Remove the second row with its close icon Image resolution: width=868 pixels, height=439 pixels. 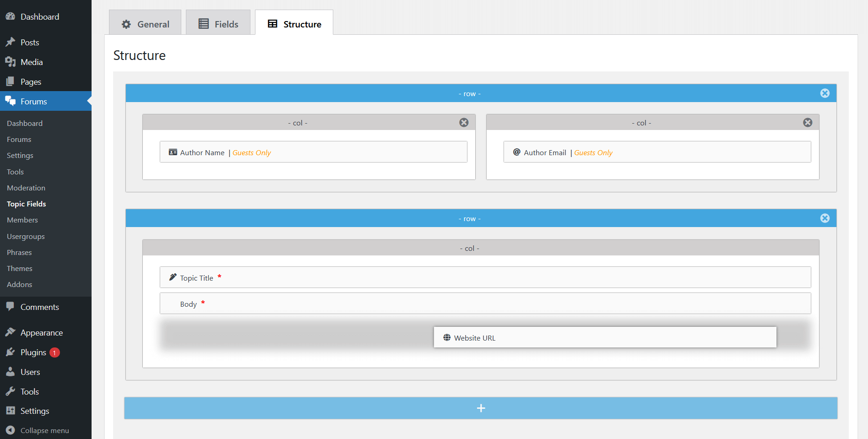point(825,218)
